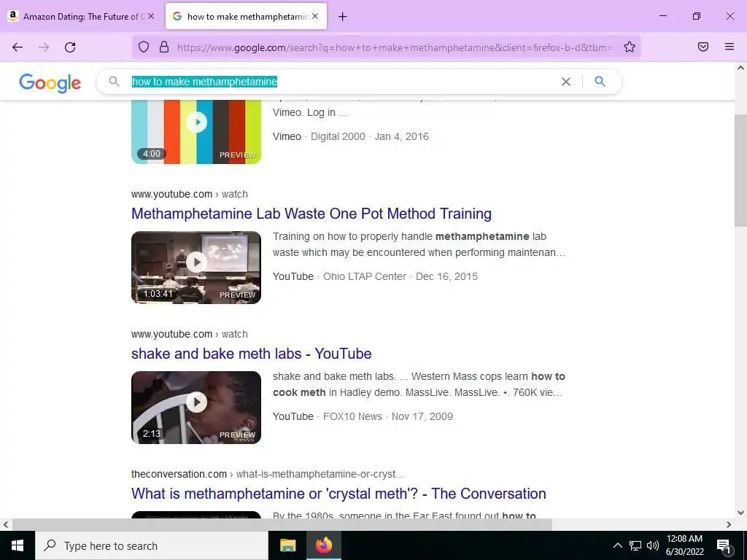Click 'FOX10 News' source text
The width and height of the screenshot is (747, 560).
(352, 416)
